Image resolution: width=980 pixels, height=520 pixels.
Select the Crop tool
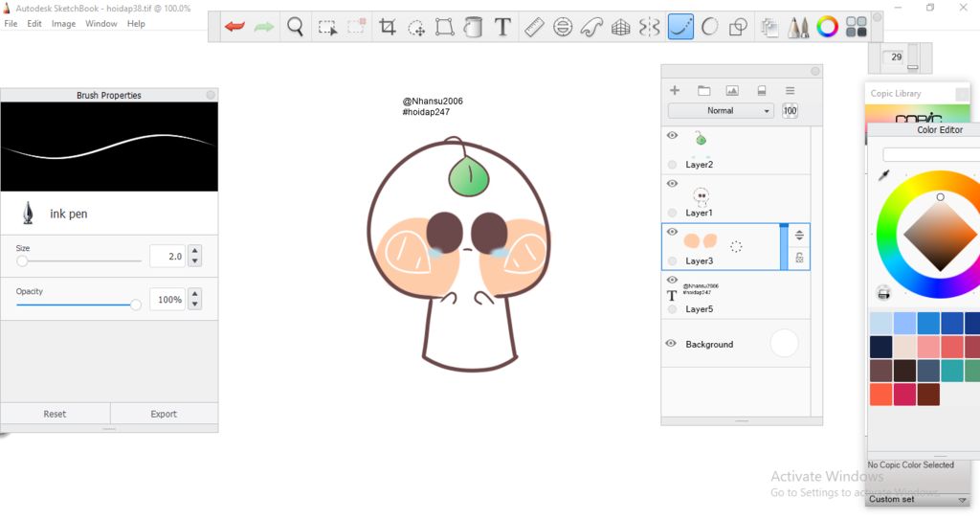point(387,27)
